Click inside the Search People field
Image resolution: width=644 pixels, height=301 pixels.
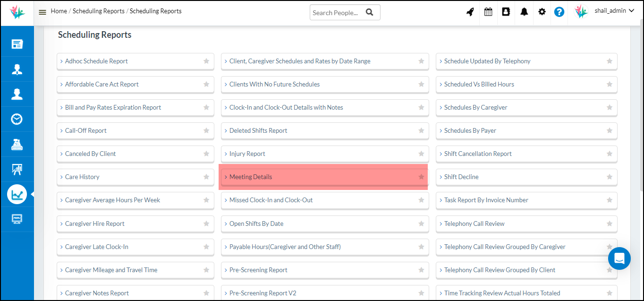[x=335, y=12]
